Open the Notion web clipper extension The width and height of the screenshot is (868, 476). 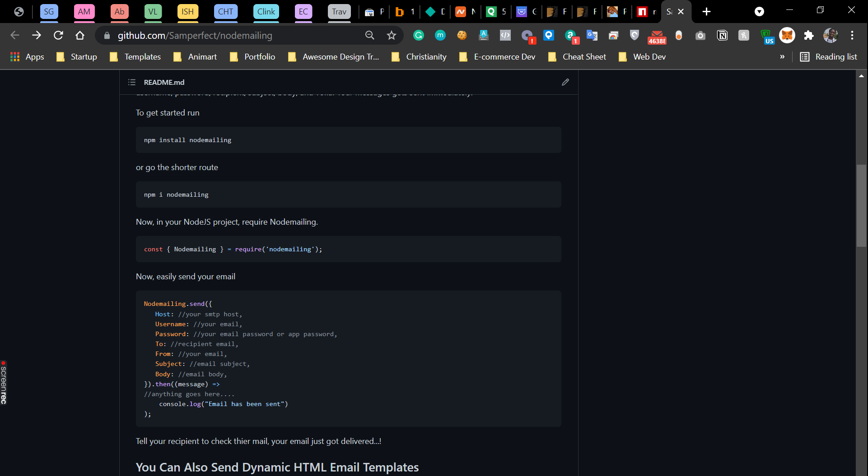(722, 35)
